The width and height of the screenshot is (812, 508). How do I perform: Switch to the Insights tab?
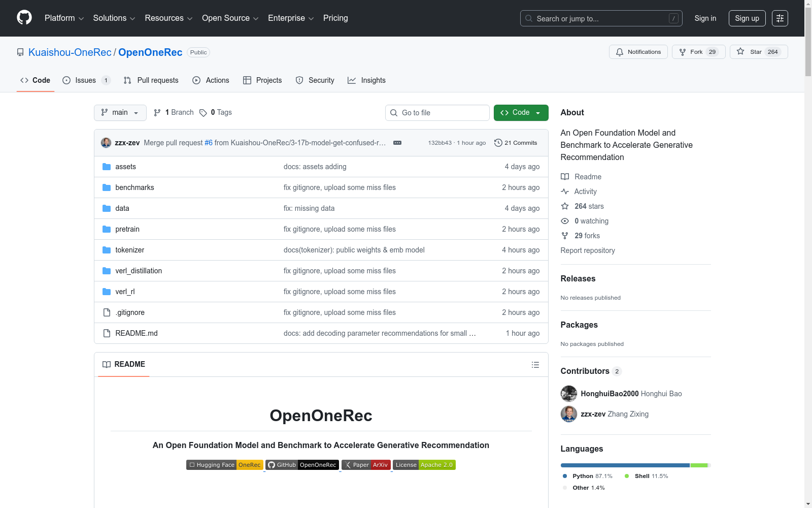[x=367, y=80]
